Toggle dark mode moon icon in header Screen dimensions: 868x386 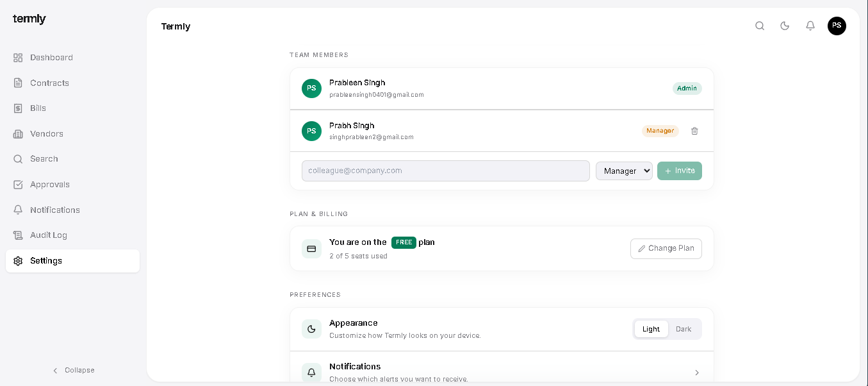point(785,26)
